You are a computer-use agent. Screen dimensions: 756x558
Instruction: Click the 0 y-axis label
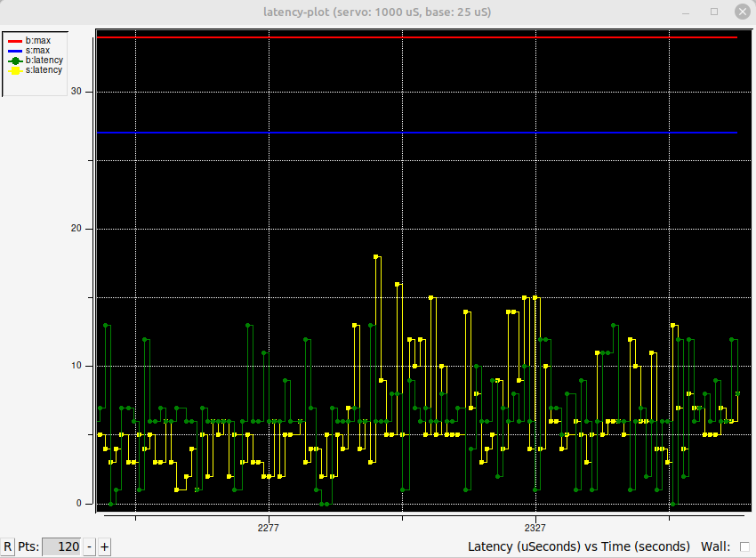(x=79, y=503)
